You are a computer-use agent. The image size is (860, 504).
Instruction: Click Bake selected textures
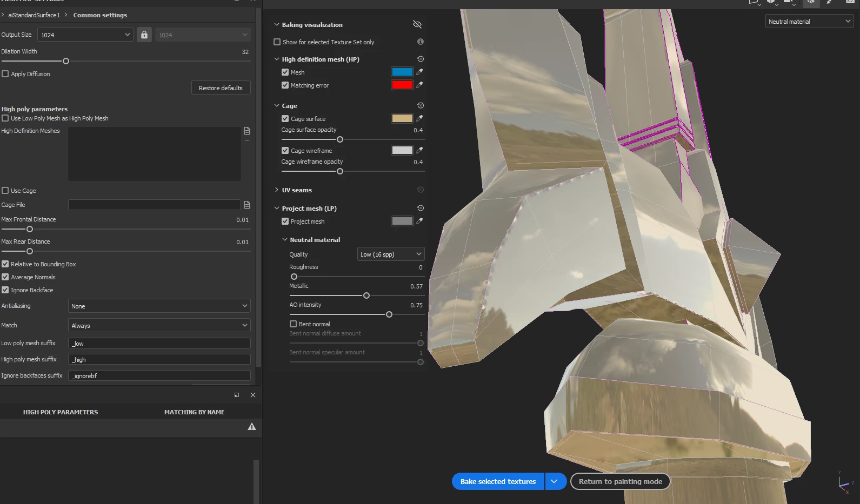click(498, 481)
